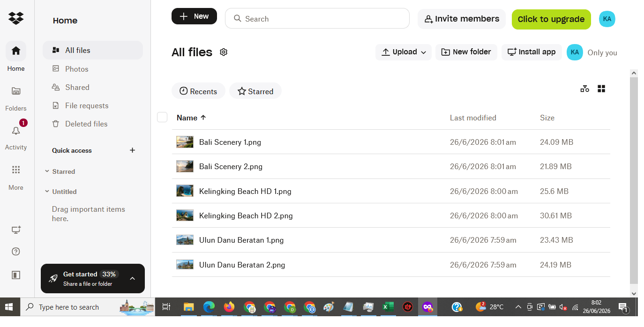This screenshot has height=327, width=644.
Task: Open the KA account avatar menu
Action: [607, 19]
